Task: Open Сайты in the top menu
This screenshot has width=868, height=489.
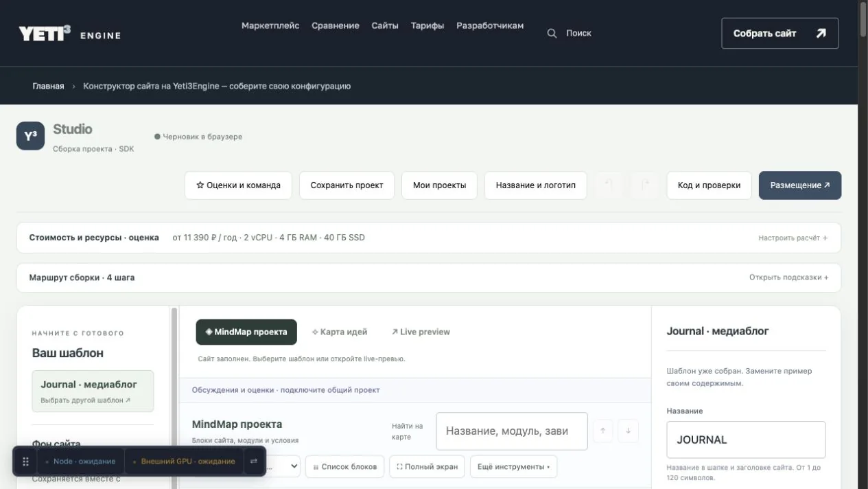Action: (x=385, y=25)
